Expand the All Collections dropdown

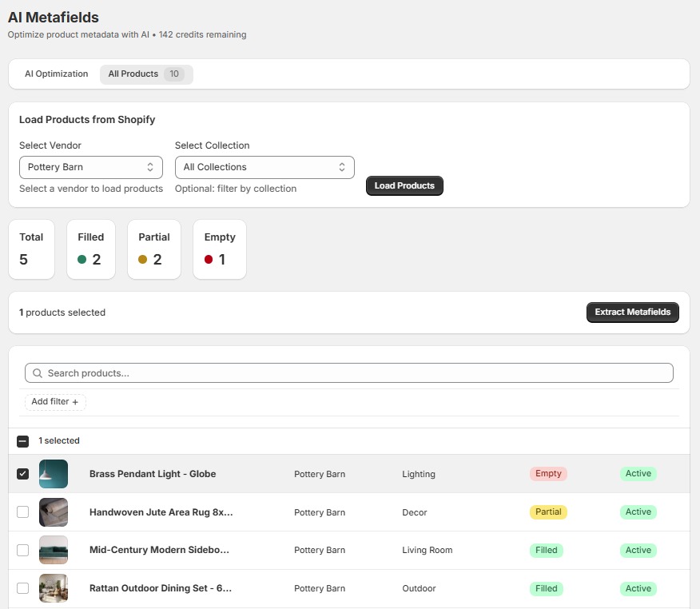[264, 167]
